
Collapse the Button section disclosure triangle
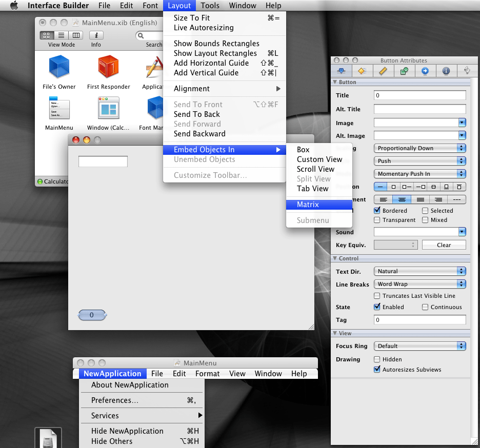coord(335,82)
